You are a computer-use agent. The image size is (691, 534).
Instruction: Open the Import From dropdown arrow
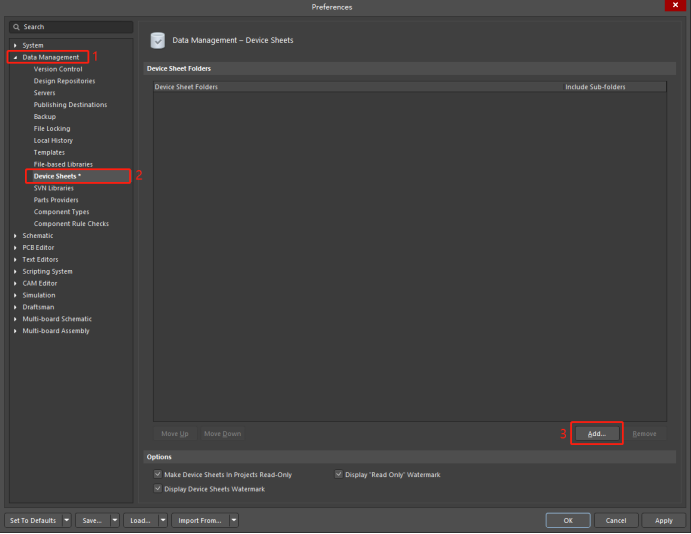pos(233,520)
